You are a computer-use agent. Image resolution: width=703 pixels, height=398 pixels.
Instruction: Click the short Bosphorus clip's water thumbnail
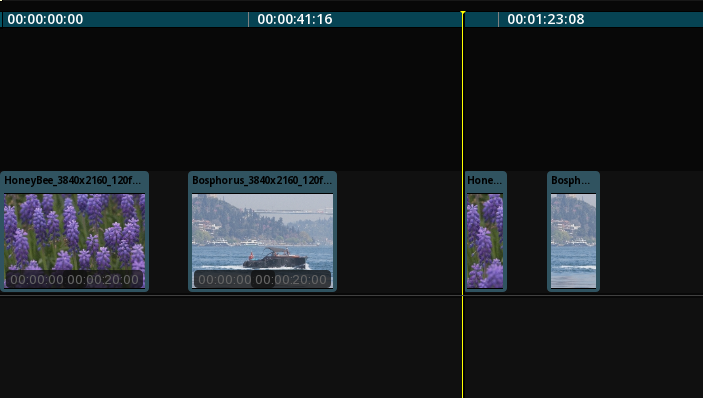[x=573, y=241]
